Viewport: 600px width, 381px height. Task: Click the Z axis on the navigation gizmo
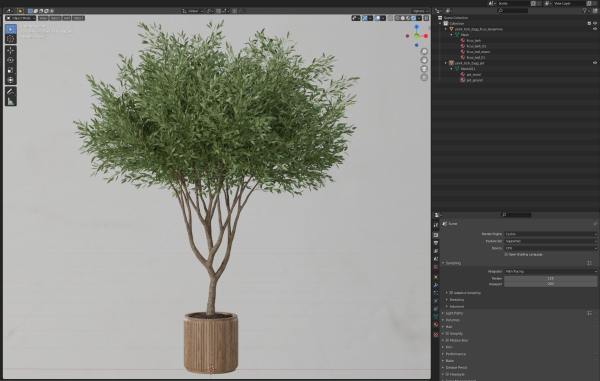pos(416,27)
